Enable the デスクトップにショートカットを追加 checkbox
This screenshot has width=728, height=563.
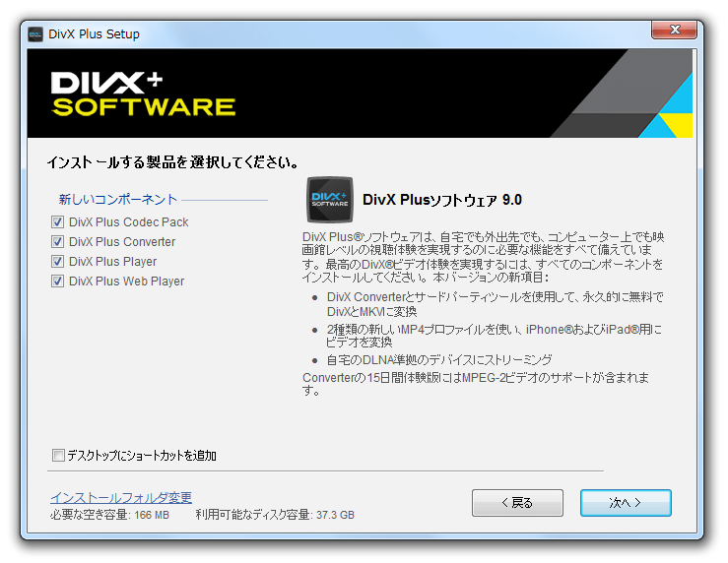[x=58, y=455]
